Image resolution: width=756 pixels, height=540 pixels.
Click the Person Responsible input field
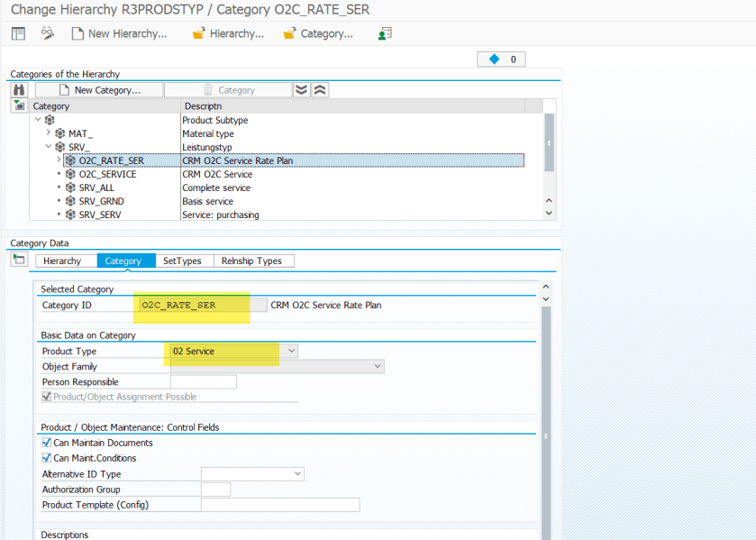coord(203,382)
